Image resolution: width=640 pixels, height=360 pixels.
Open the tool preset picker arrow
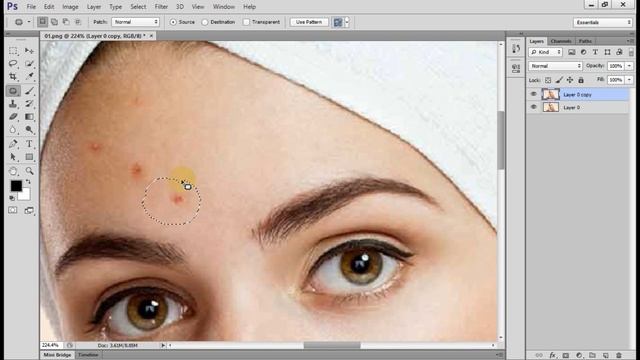pos(29,22)
